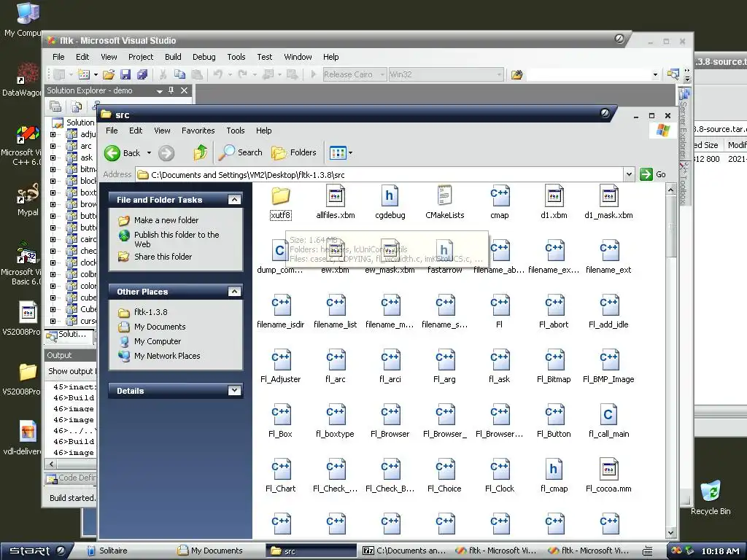Select the fl_call_main C file
This screenshot has height=560, width=747.
click(608, 422)
